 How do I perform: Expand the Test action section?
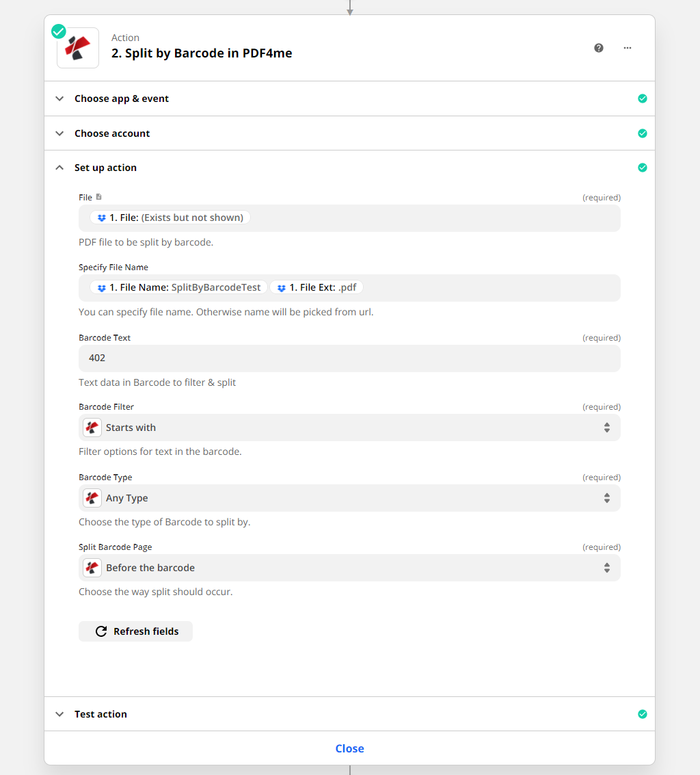tap(100, 714)
